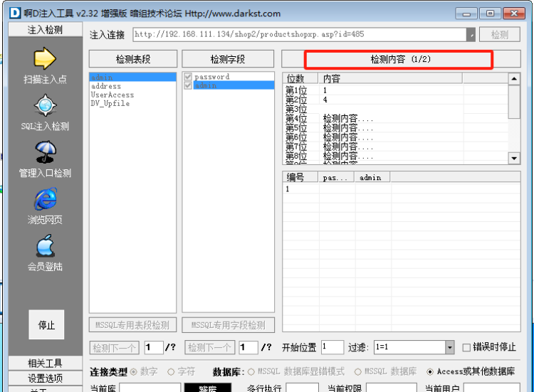Viewport: 534px width, 392px height.
Task: Click down arrow of content list scrollbar
Action: [514, 158]
